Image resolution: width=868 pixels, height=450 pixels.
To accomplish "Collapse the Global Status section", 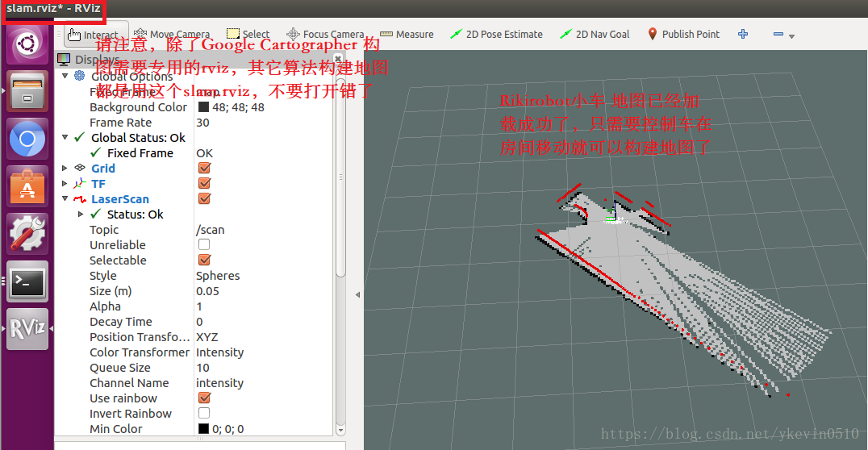I will pyautogui.click(x=65, y=137).
